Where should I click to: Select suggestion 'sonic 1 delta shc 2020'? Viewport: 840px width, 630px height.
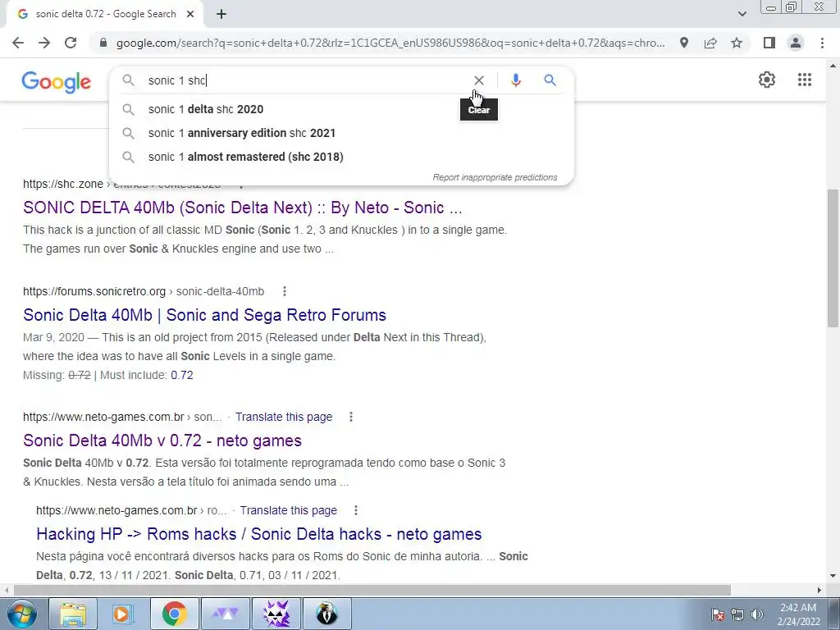[341, 109]
